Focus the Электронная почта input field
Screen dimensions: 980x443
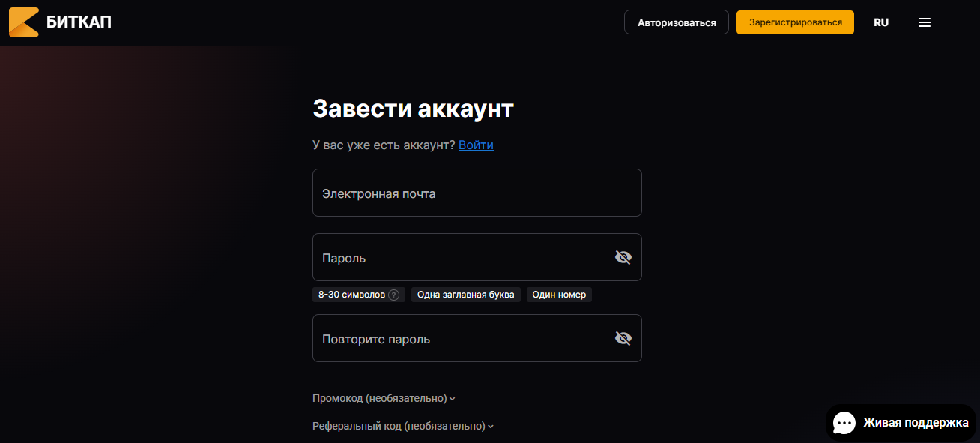(477, 193)
